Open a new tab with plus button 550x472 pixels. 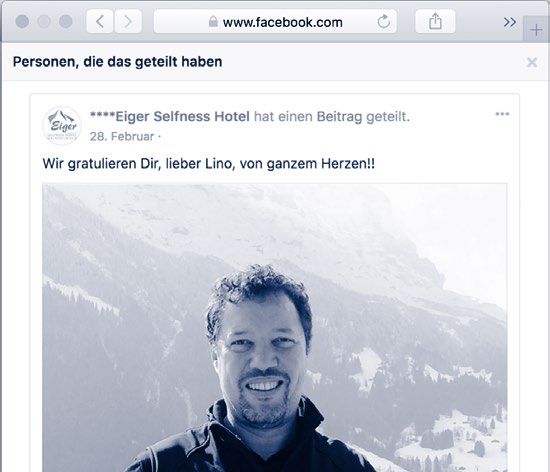click(536, 30)
